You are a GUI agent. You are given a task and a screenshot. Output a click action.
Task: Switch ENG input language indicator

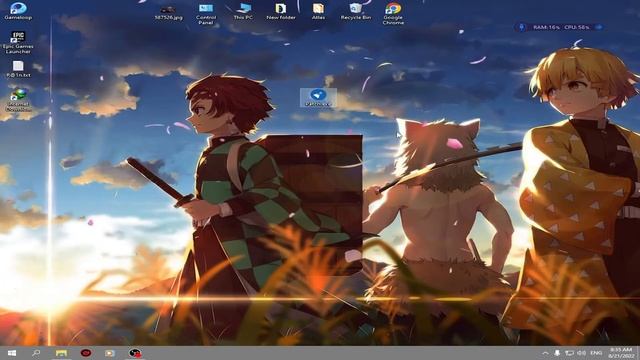(596, 353)
